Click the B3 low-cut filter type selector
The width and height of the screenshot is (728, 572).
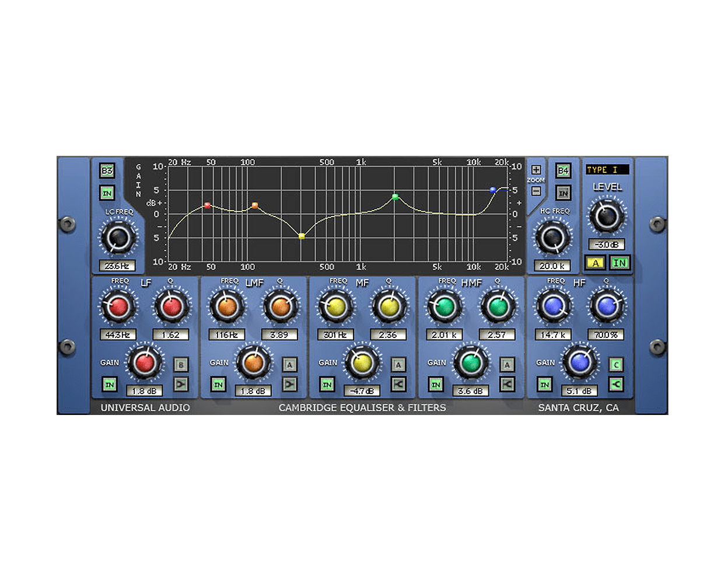107,170
